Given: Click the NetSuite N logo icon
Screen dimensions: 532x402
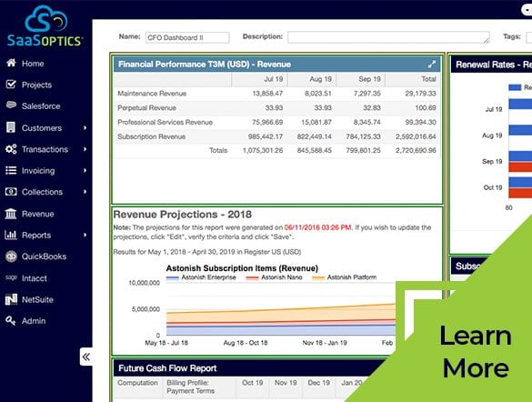Looking at the screenshot, I should [x=11, y=299].
